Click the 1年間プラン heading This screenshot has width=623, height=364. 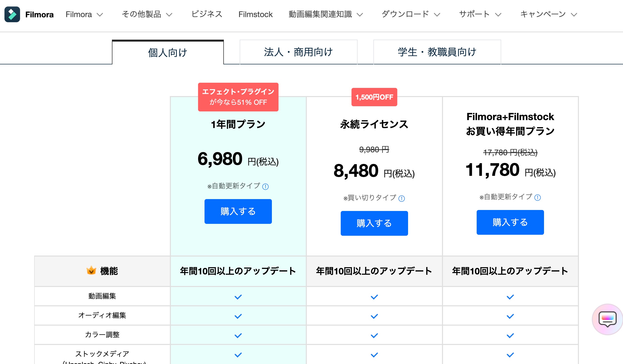(x=238, y=124)
